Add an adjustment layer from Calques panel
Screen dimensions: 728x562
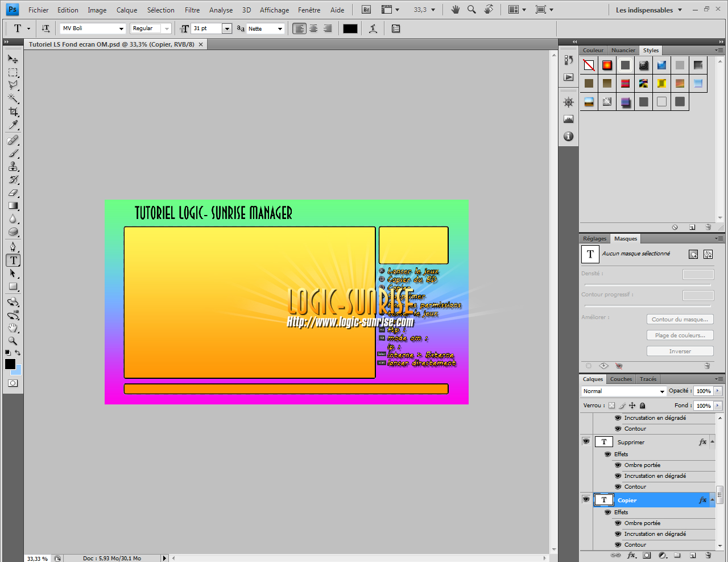point(663,555)
